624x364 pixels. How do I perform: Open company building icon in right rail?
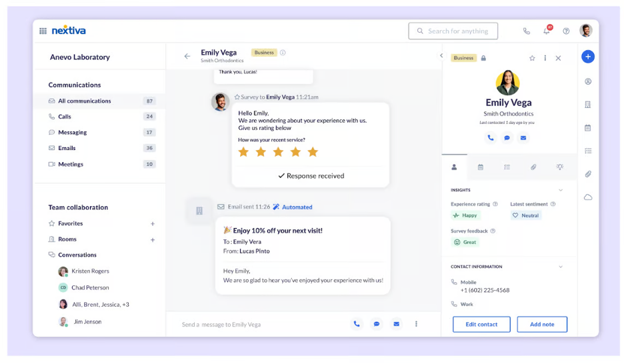pyautogui.click(x=588, y=105)
